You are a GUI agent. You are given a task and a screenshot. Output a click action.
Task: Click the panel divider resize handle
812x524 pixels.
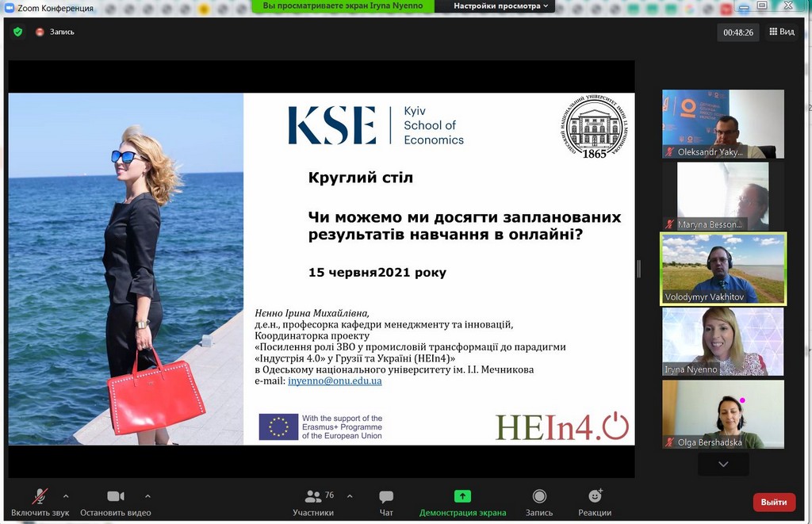(x=638, y=270)
